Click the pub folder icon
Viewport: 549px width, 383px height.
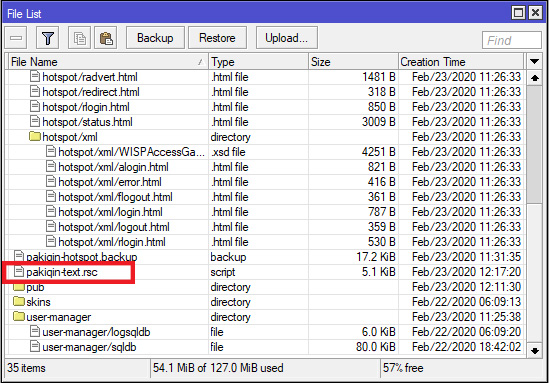point(19,288)
